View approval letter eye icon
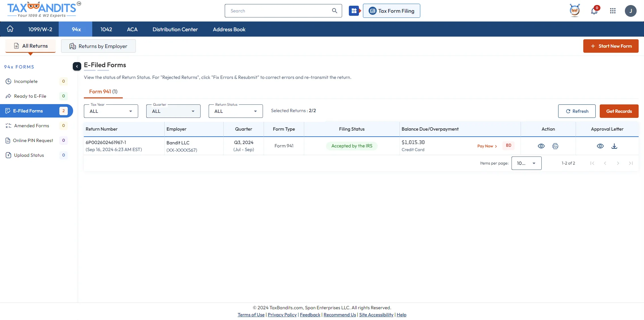Screen dimensions: 644x320 pyautogui.click(x=600, y=146)
